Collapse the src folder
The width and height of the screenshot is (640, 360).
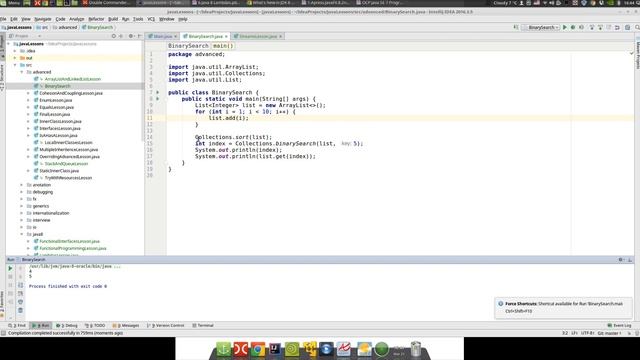point(16,65)
